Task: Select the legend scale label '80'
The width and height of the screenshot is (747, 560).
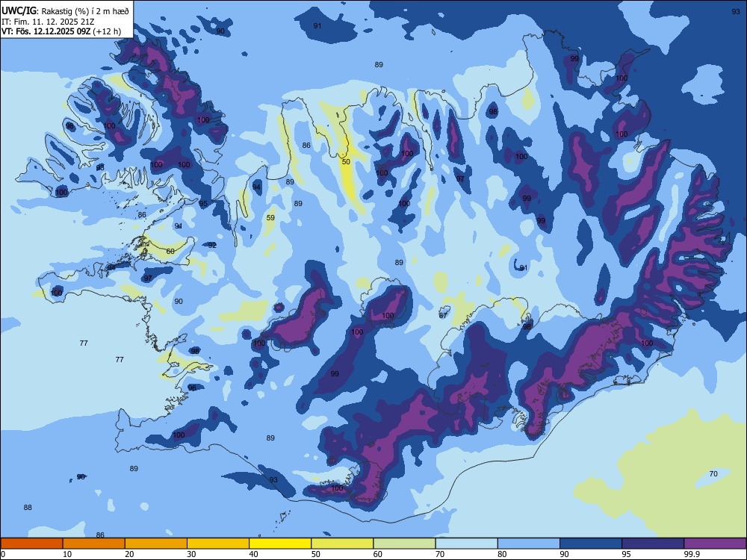Action: pos(502,554)
